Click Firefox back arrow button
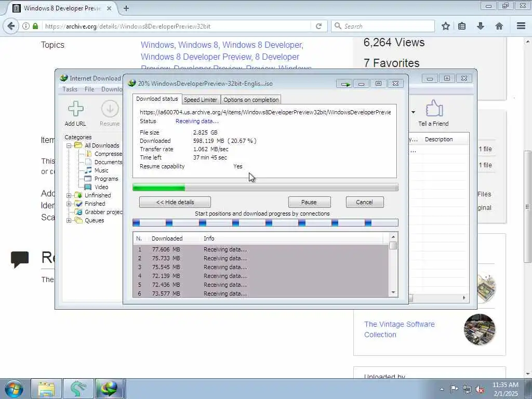This screenshot has width=532, height=399. [x=10, y=26]
